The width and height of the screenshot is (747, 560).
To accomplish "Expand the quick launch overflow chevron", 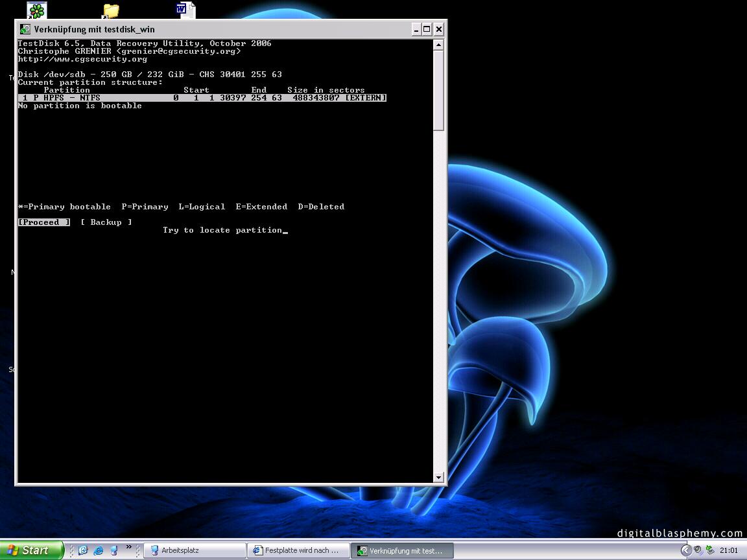I will click(x=128, y=547).
